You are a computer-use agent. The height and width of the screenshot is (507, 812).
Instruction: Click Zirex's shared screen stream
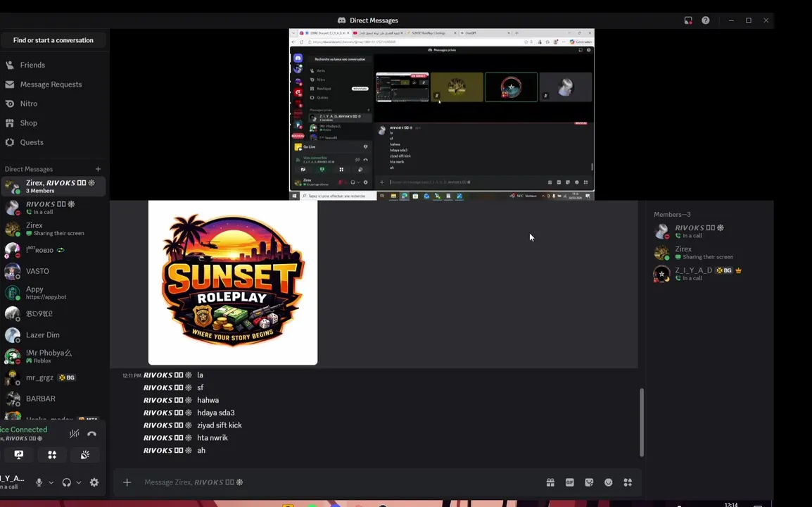point(442,115)
